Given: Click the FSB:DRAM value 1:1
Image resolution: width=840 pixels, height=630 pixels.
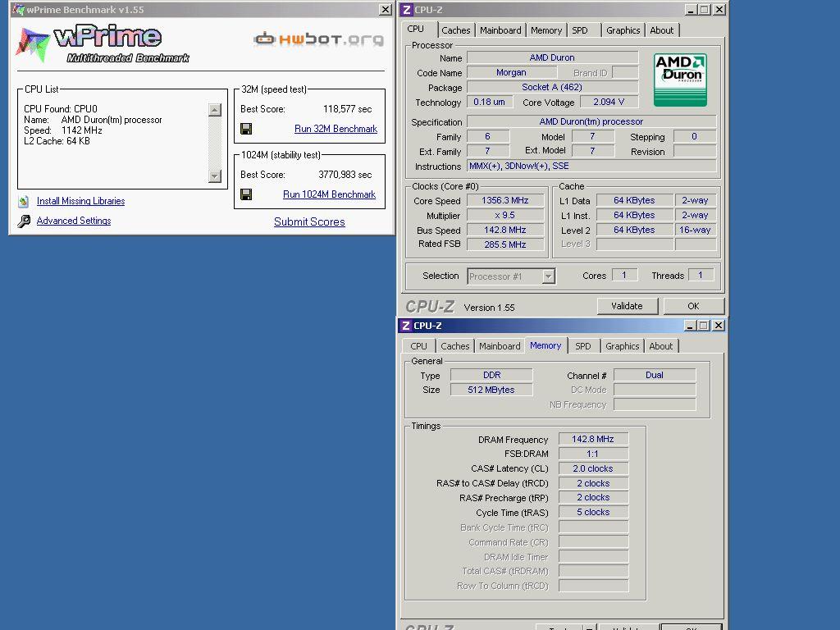Looking at the screenshot, I should point(593,454).
